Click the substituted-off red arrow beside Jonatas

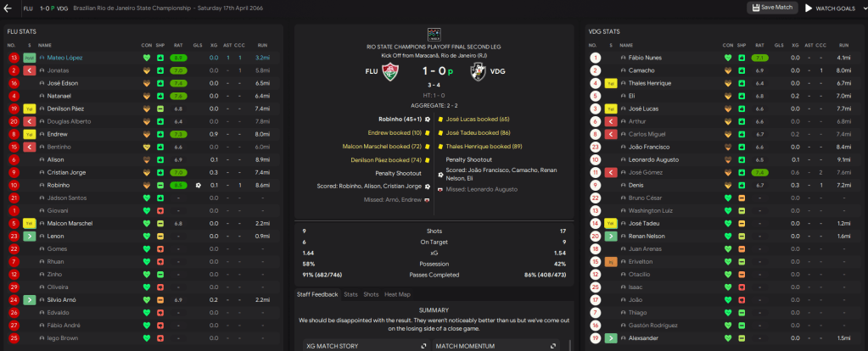(29, 70)
